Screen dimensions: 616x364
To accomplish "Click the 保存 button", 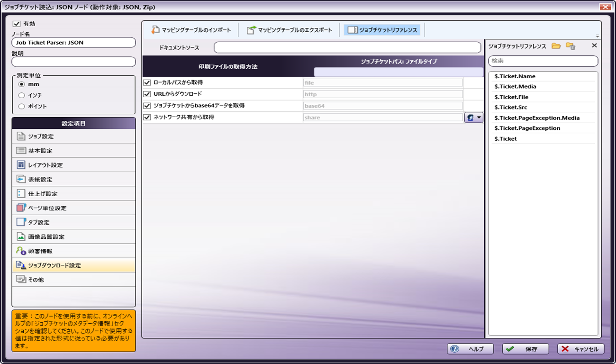I will 525,349.
